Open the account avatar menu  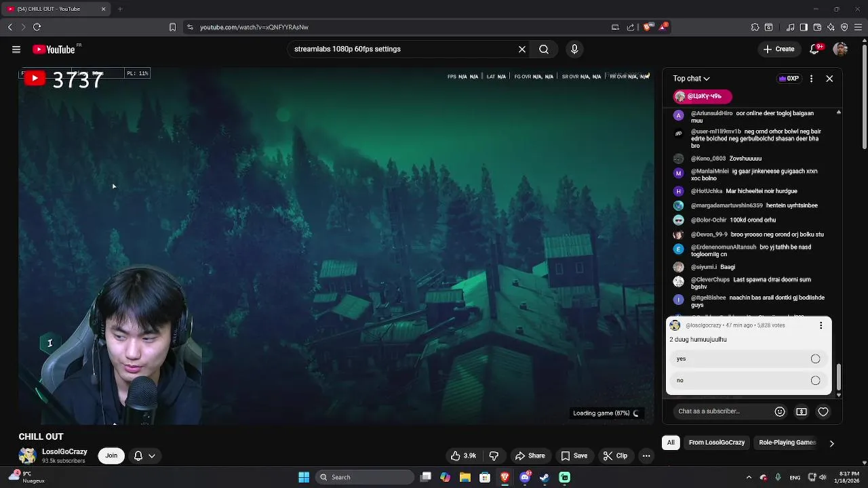click(840, 49)
